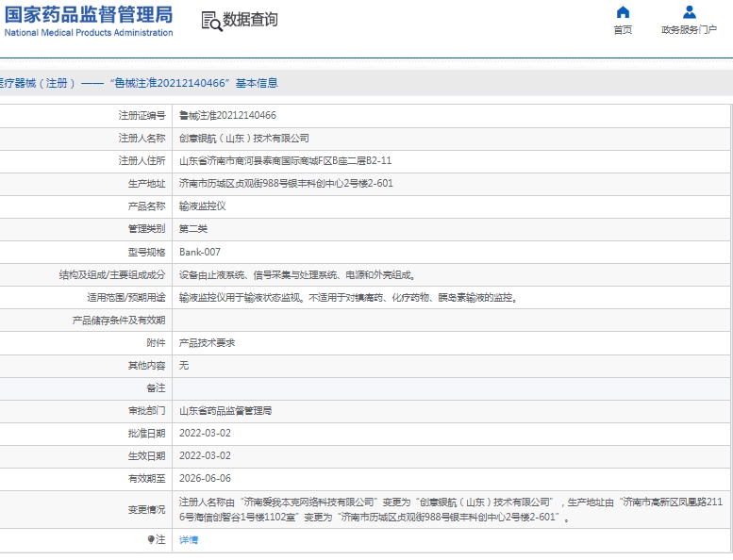
Task: Click product name 输液监控仪
Action: (203, 206)
